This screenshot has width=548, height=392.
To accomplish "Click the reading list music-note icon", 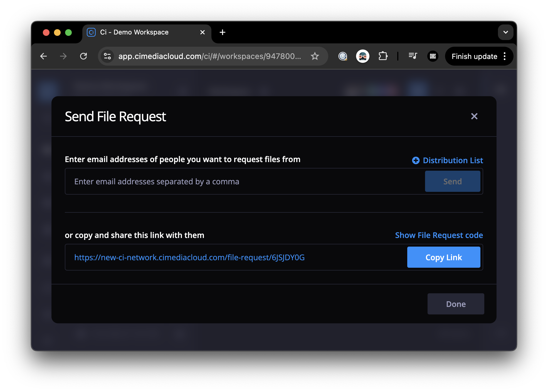I will (x=413, y=56).
